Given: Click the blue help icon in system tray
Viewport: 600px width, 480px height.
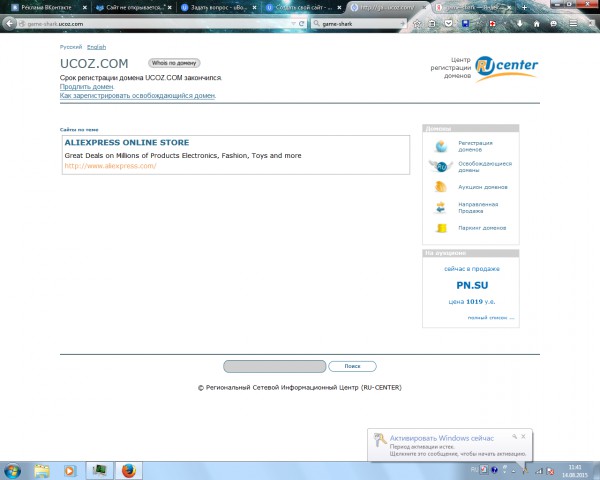Looking at the screenshot, I should point(494,470).
